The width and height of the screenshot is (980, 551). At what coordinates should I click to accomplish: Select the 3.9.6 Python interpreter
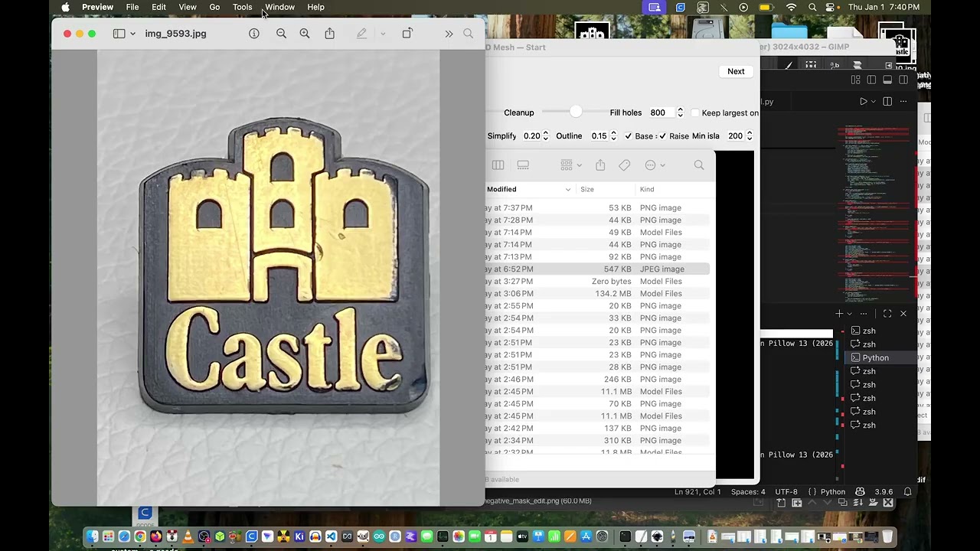click(x=884, y=492)
